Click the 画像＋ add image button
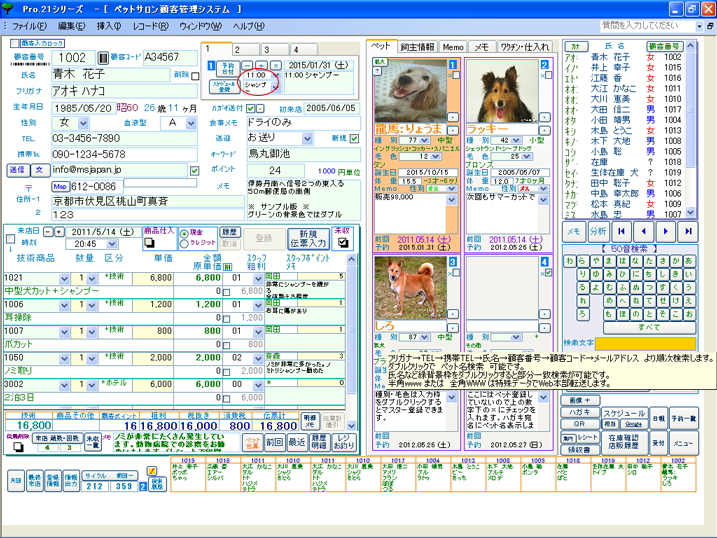717x538 pixels. pos(580,400)
